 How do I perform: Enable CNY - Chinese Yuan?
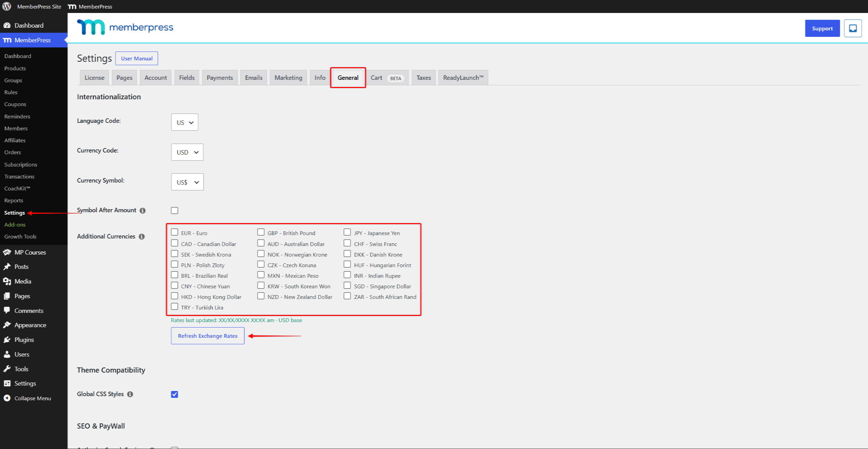tap(174, 286)
